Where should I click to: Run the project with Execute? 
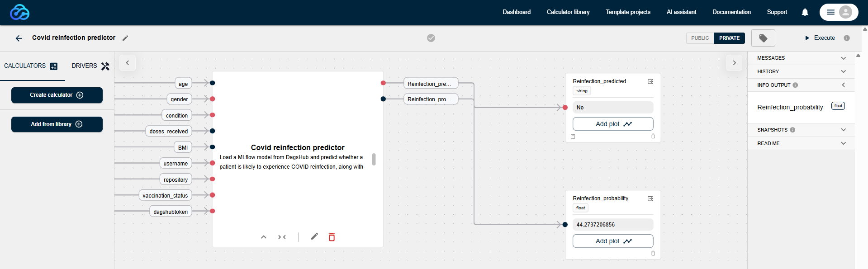820,38
